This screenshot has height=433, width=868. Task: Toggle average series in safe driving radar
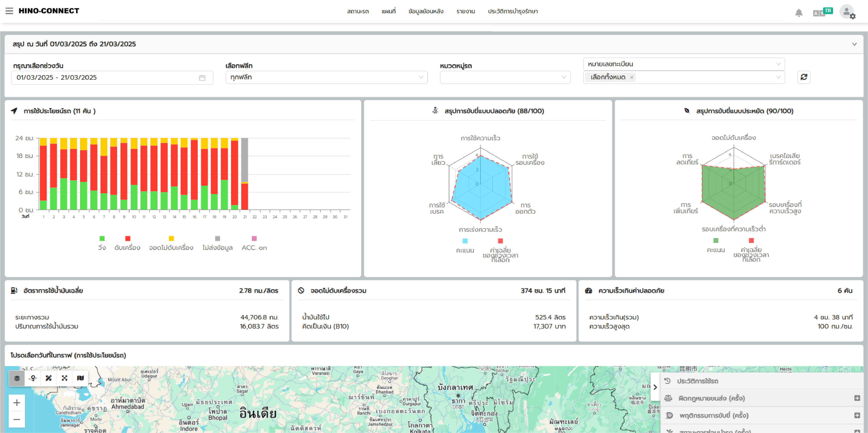click(500, 250)
